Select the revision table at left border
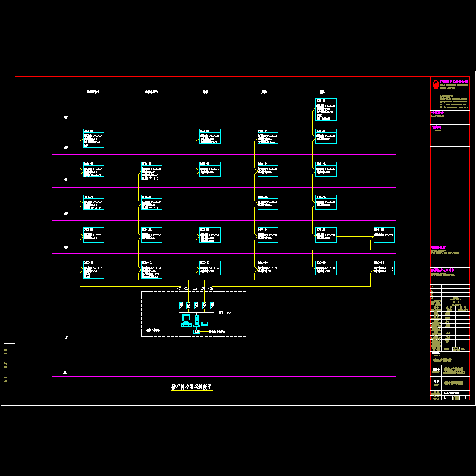Viewport: 476px width, 476px height. (9, 359)
